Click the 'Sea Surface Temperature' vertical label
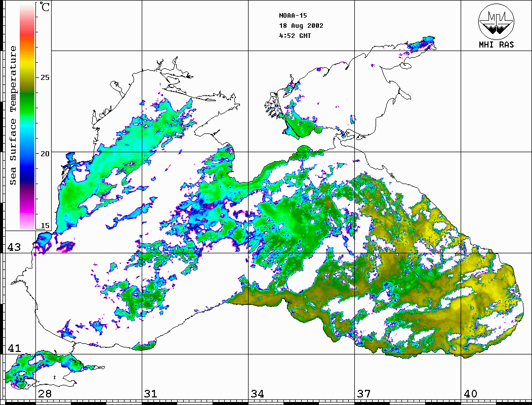 click(x=13, y=116)
